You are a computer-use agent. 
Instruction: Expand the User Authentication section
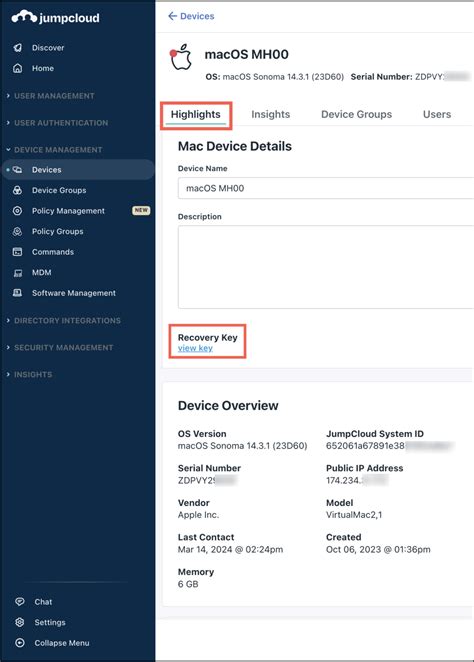point(57,123)
